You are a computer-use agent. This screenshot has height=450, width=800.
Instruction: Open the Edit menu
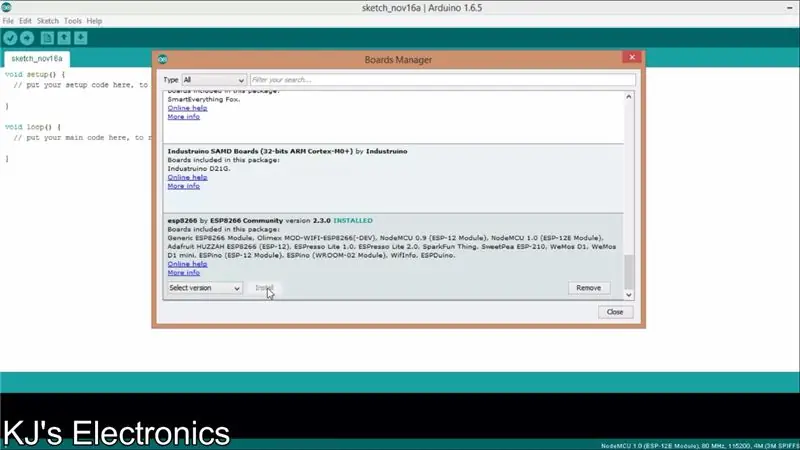(25, 21)
